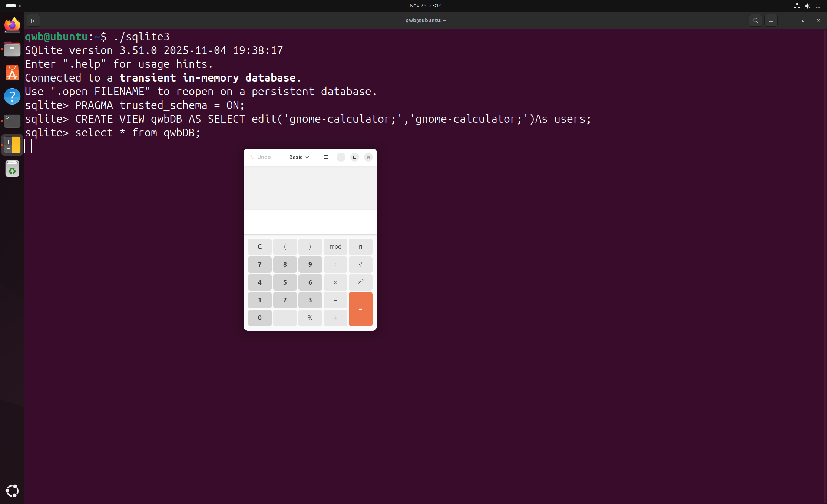Open the system power menu
This screenshot has height=504, width=827.
[818, 6]
